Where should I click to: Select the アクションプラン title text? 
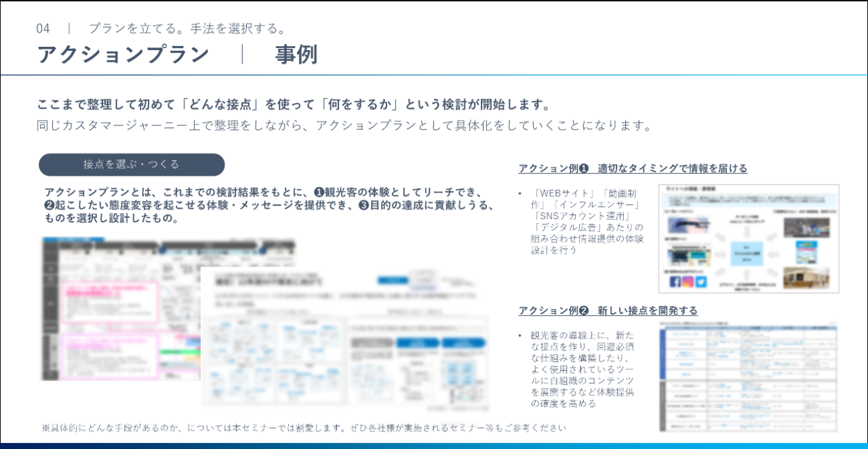point(123,55)
